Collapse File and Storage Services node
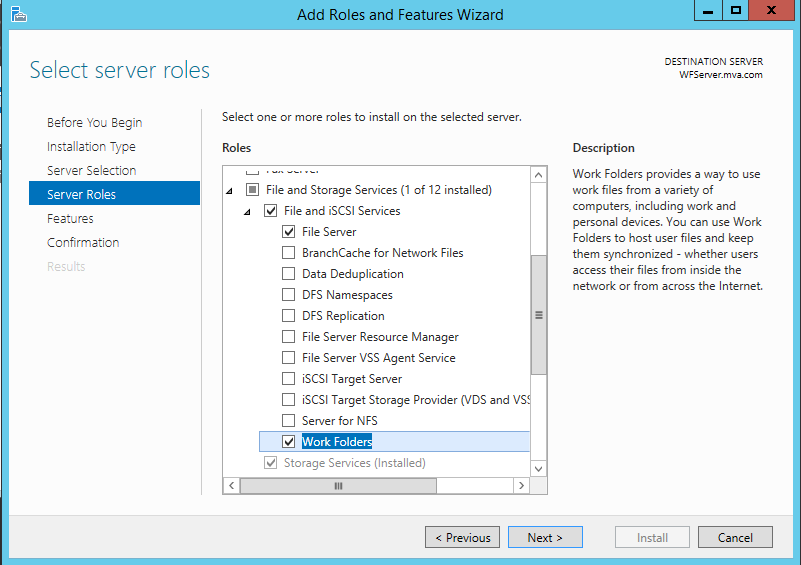This screenshot has height=565, width=801. coord(229,190)
